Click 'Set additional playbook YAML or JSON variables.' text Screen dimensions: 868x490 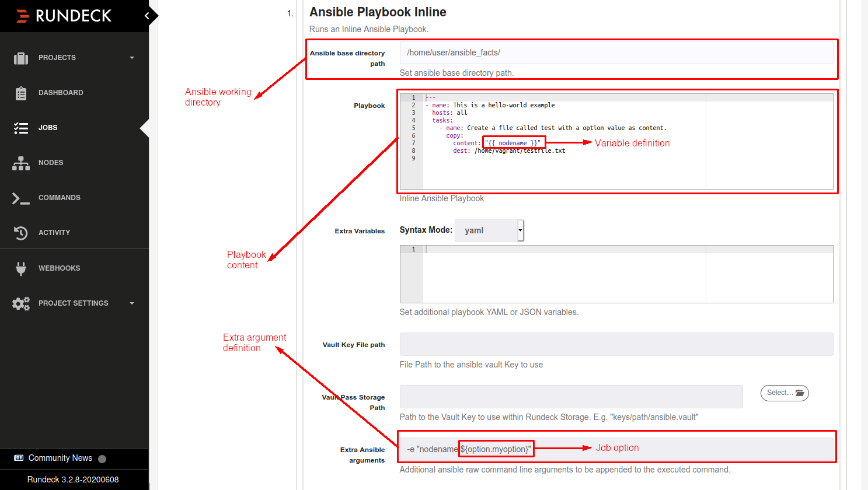pyautogui.click(x=489, y=312)
